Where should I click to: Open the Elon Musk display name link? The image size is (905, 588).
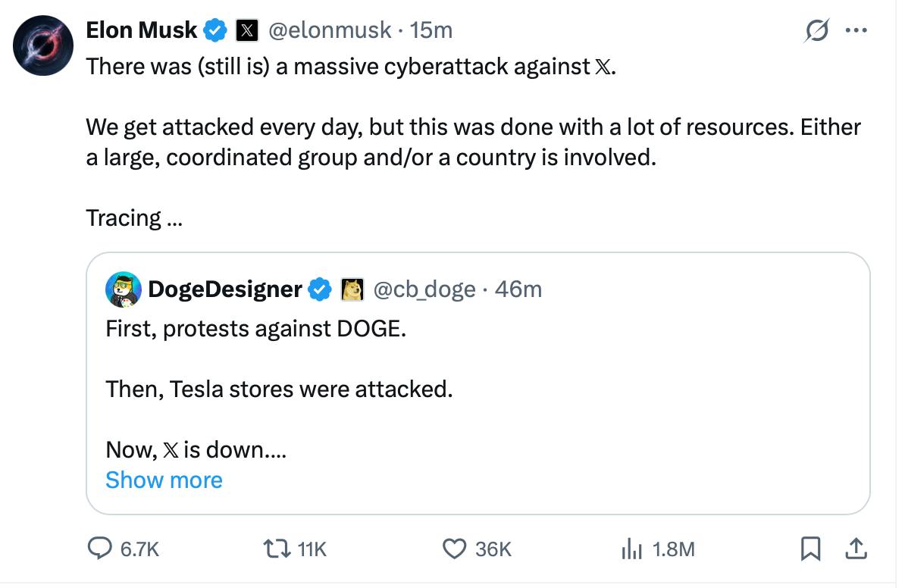click(142, 30)
